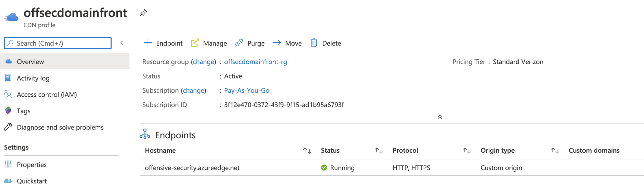Image resolution: width=644 pixels, height=188 pixels.
Task: Click the Purge toolbar label
Action: [x=256, y=43]
